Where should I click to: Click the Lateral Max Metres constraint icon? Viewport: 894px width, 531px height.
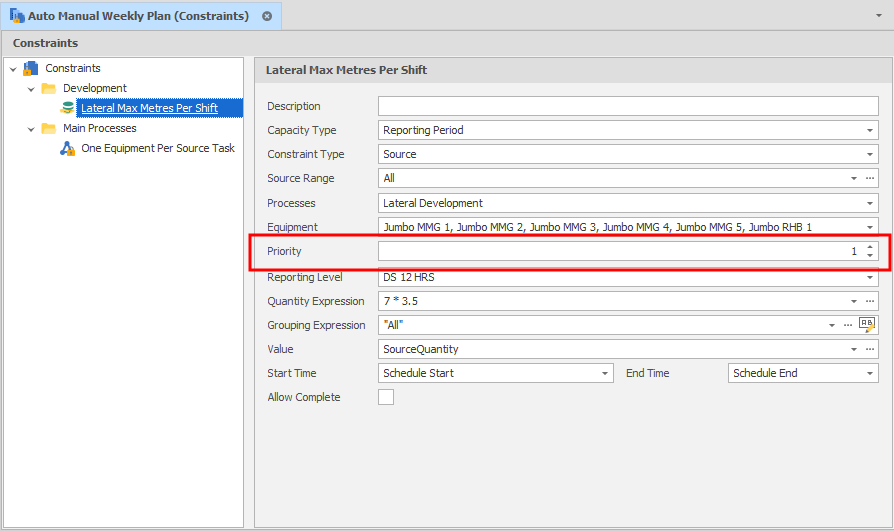[x=68, y=108]
